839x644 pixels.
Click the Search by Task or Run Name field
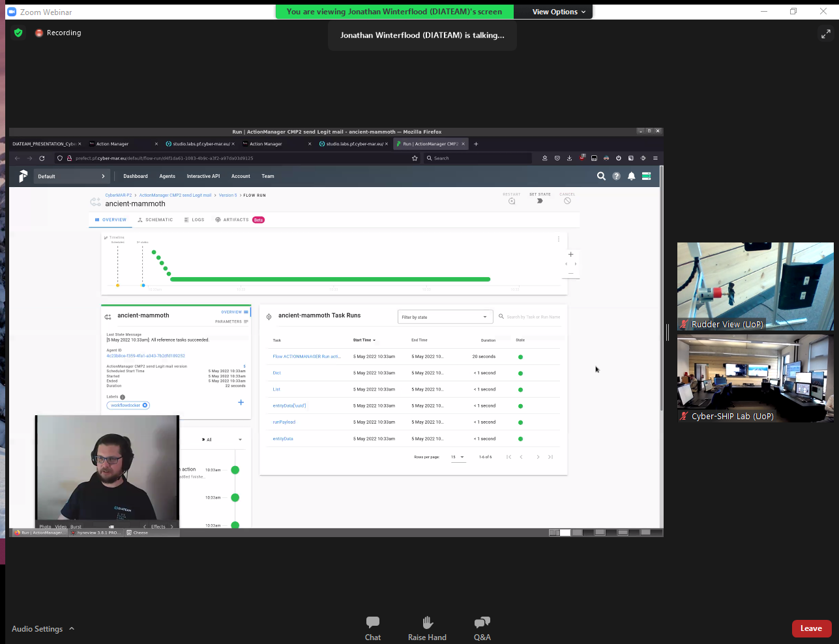pos(533,317)
